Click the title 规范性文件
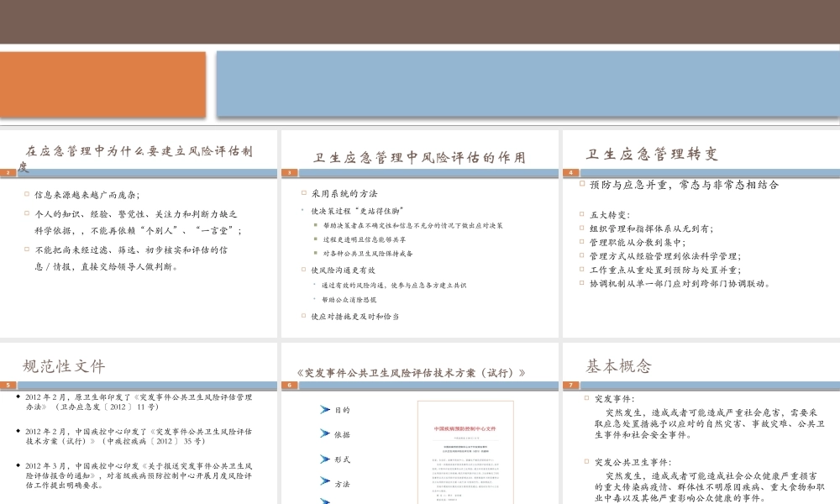Screen dimensions: 840x504 pos(64,366)
